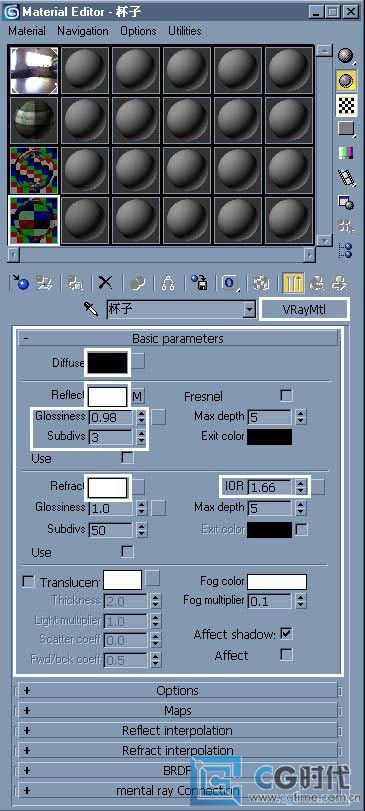The image size is (365, 811).
Task: Click the IOR map slot button
Action: point(318,487)
